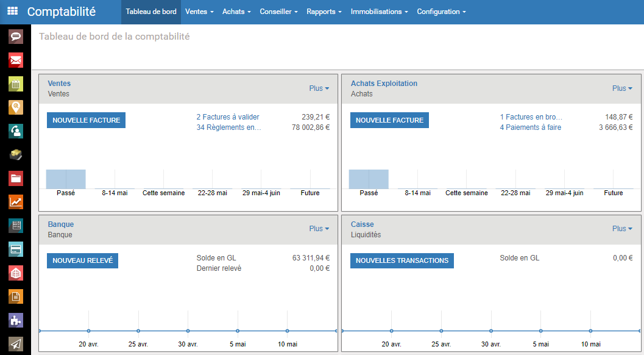This screenshot has width=644, height=355.
Task: Open the orange line chart app icon
Action: (16, 202)
